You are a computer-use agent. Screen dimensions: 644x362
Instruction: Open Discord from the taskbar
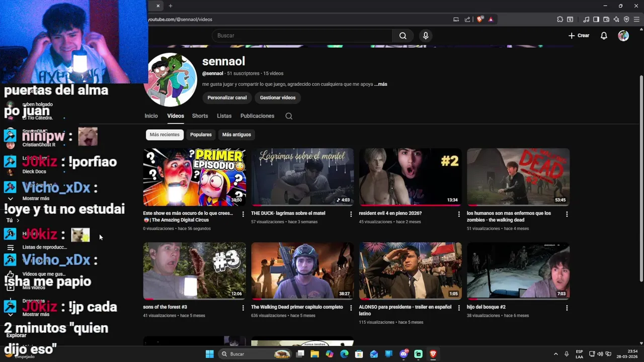pos(404,354)
